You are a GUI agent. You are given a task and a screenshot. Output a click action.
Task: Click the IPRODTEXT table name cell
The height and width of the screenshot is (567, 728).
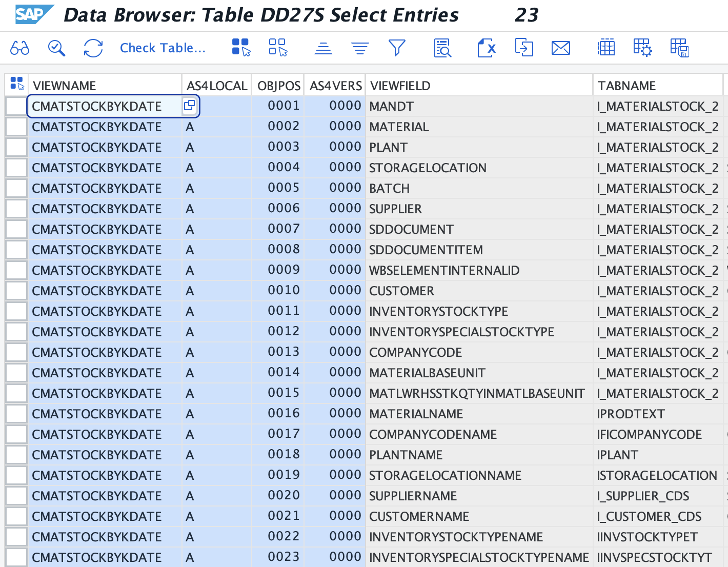pos(658,414)
